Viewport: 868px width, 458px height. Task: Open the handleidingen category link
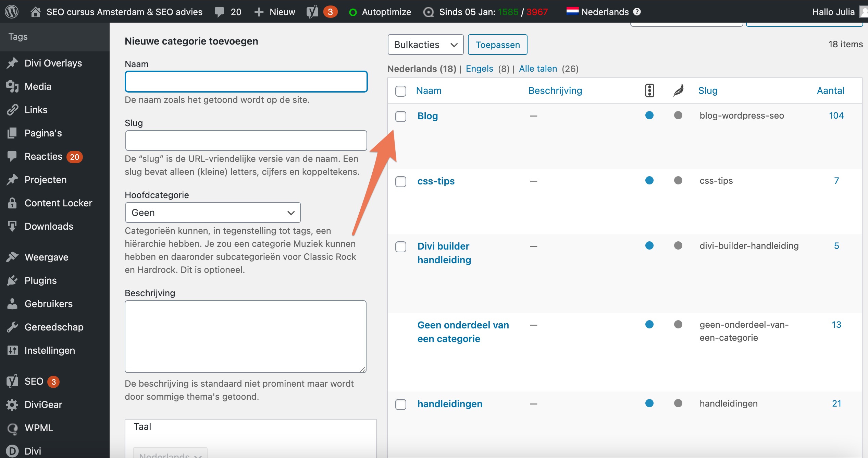click(x=450, y=404)
